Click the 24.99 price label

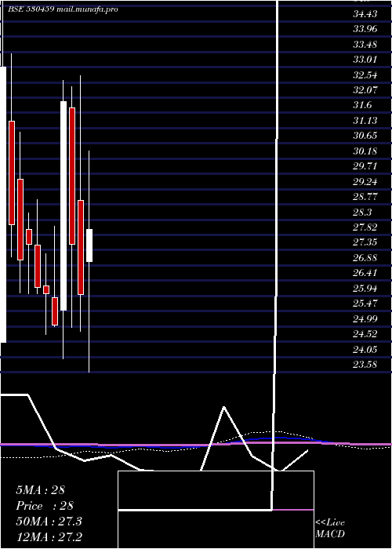365,319
